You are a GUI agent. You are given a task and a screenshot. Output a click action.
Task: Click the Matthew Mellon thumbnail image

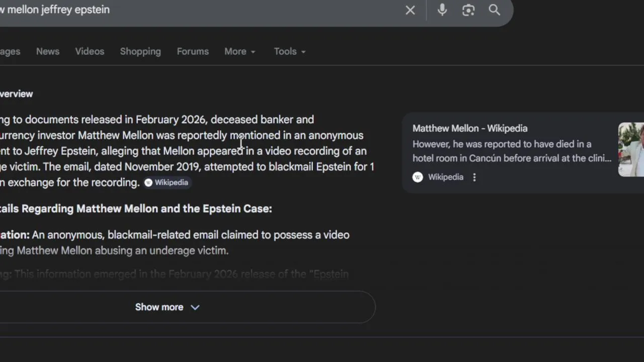click(631, 149)
